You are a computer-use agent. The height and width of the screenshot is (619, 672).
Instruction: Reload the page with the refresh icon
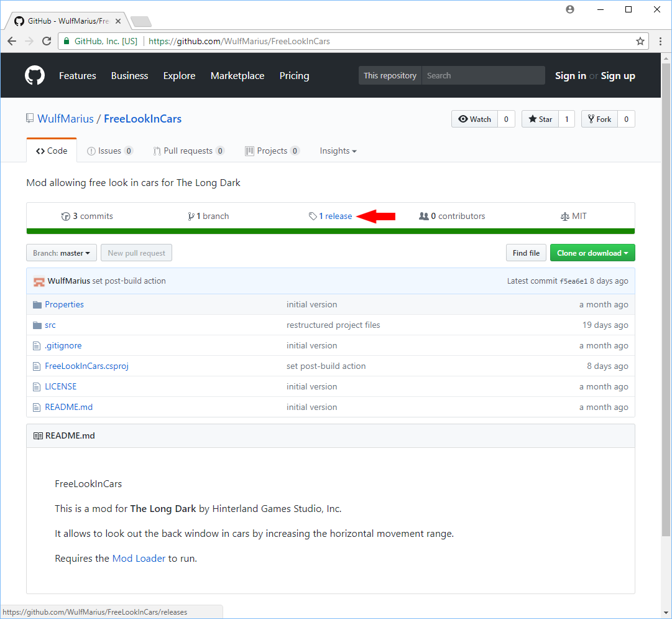click(47, 41)
